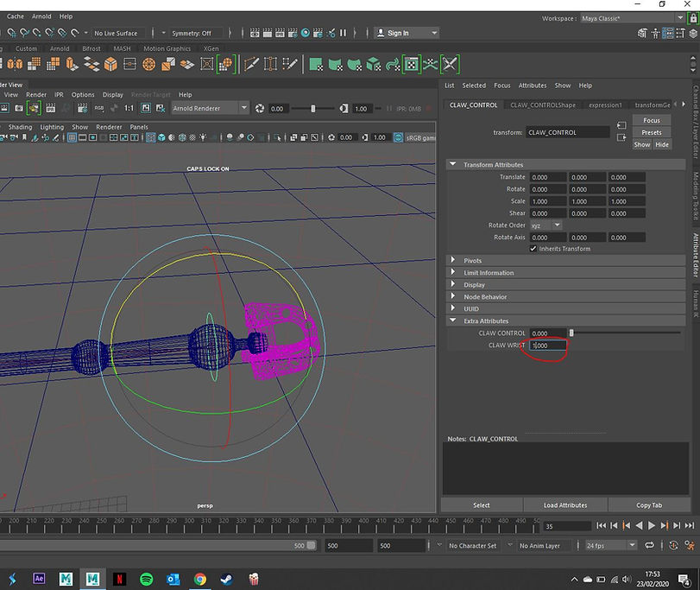Open the Arnold menu in main menu bar
Image resolution: width=700 pixels, height=590 pixels.
[x=41, y=16]
